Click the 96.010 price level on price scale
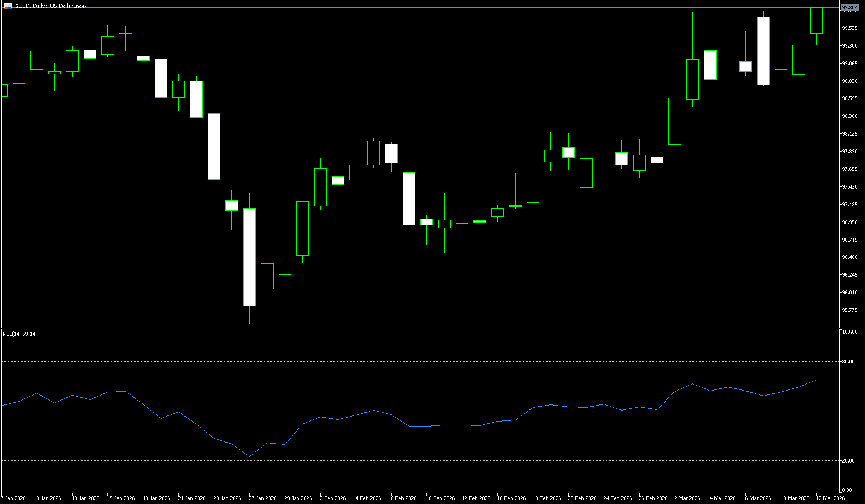This screenshot has height=504, width=865. pos(849,293)
